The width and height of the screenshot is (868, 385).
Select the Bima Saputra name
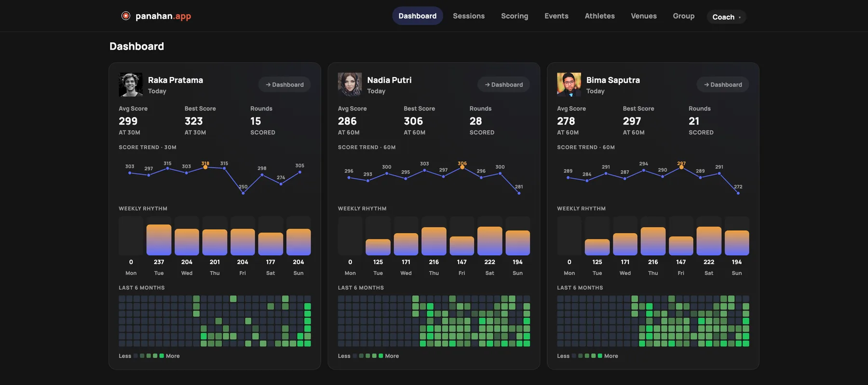coord(613,80)
